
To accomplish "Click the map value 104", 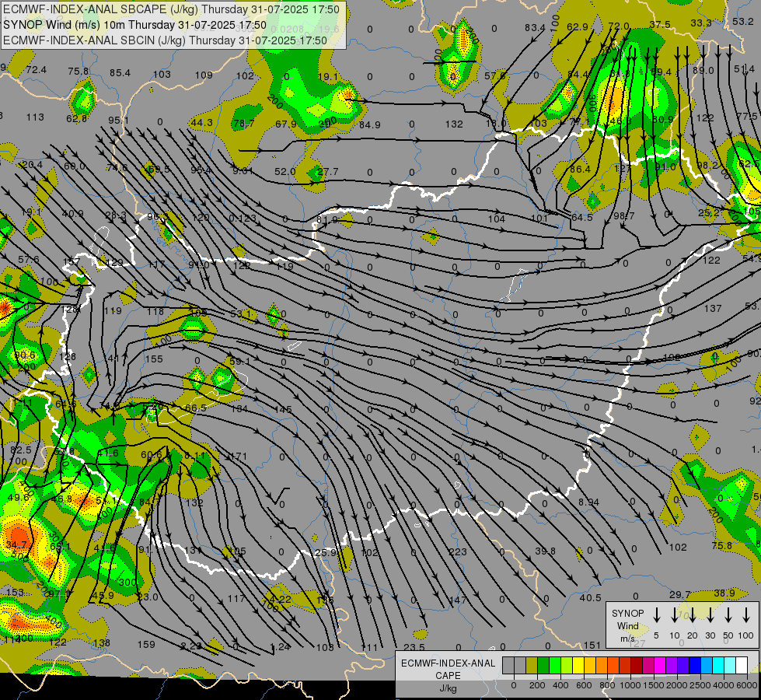I will pyautogui.click(x=497, y=219).
